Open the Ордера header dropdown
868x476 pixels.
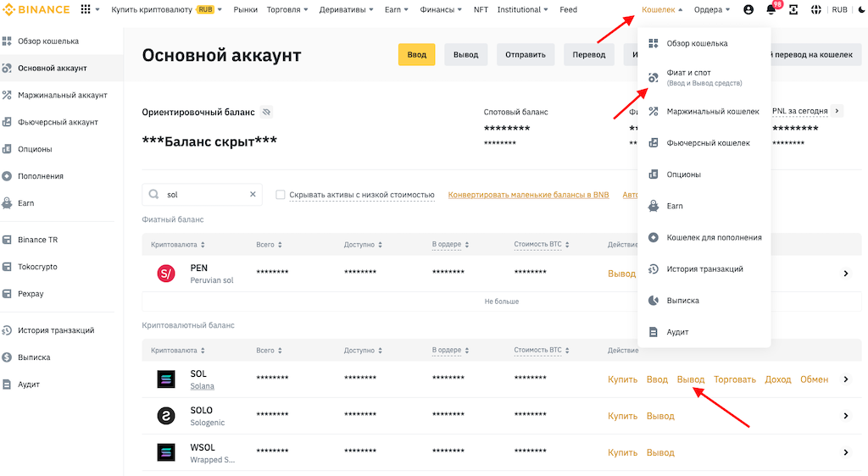tap(712, 9)
